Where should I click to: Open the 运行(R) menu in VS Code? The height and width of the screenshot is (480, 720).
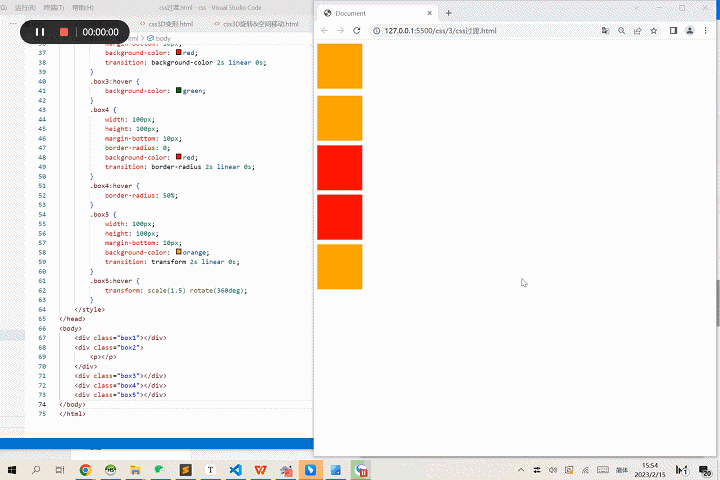25,8
